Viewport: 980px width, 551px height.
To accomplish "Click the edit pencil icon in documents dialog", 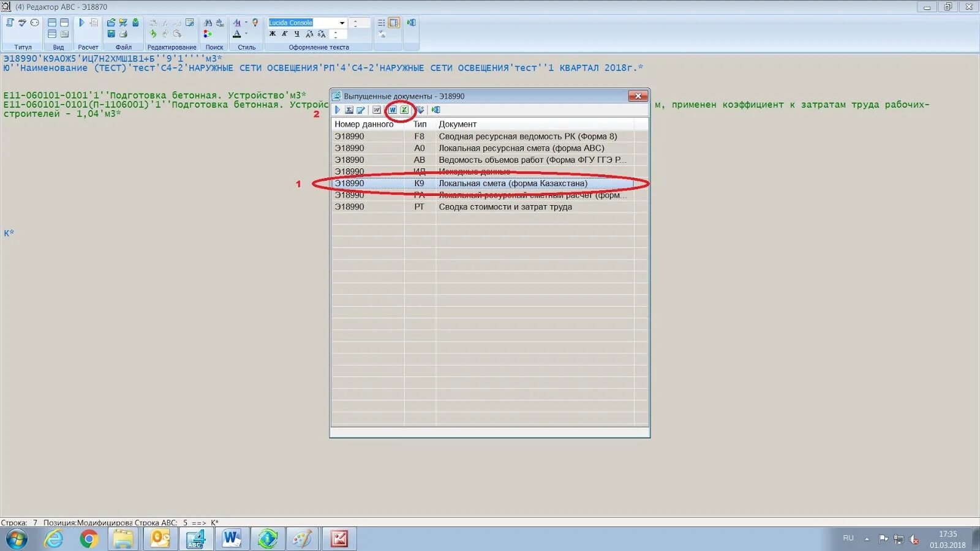I will click(361, 110).
